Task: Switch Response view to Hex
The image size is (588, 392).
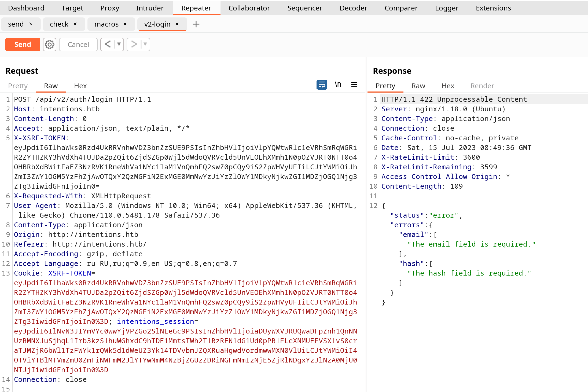Action: (x=448, y=86)
